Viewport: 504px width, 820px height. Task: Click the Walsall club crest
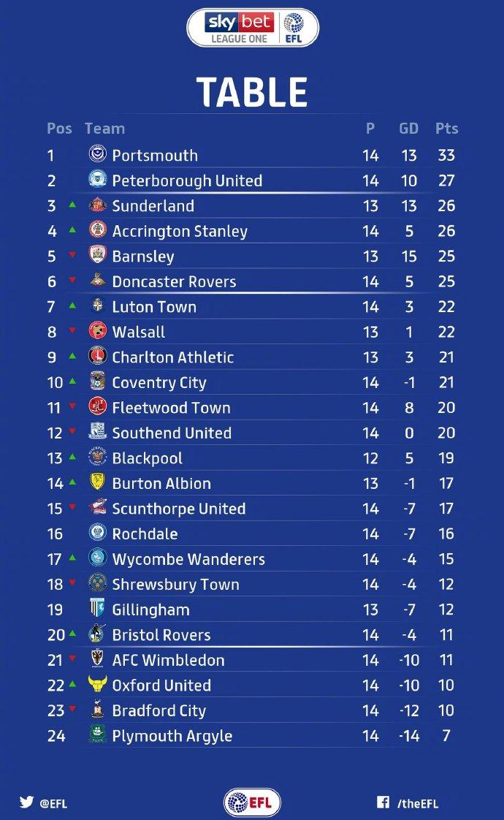click(97, 331)
